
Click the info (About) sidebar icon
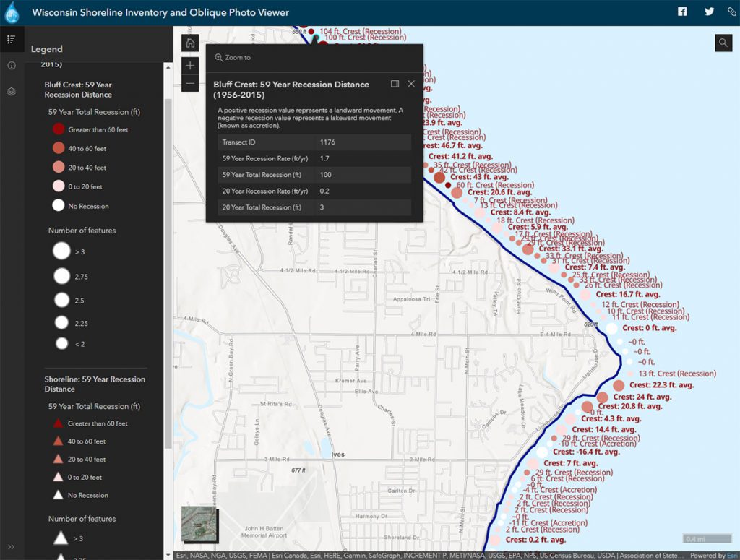tap(12, 64)
